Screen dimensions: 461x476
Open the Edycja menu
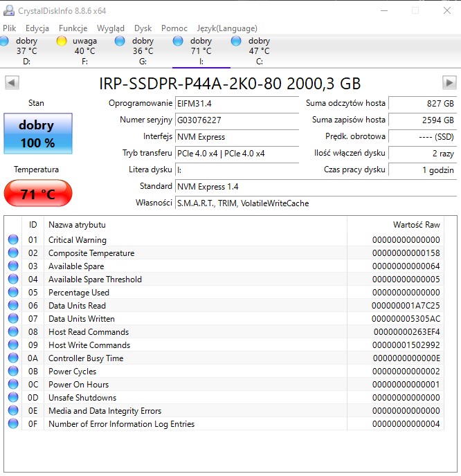pyautogui.click(x=37, y=28)
